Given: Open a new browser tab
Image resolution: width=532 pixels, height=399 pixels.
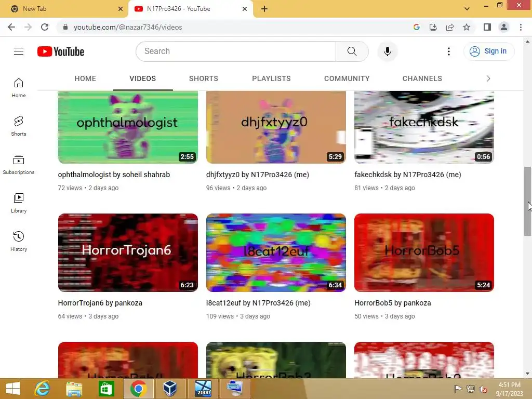Looking at the screenshot, I should 264,9.
